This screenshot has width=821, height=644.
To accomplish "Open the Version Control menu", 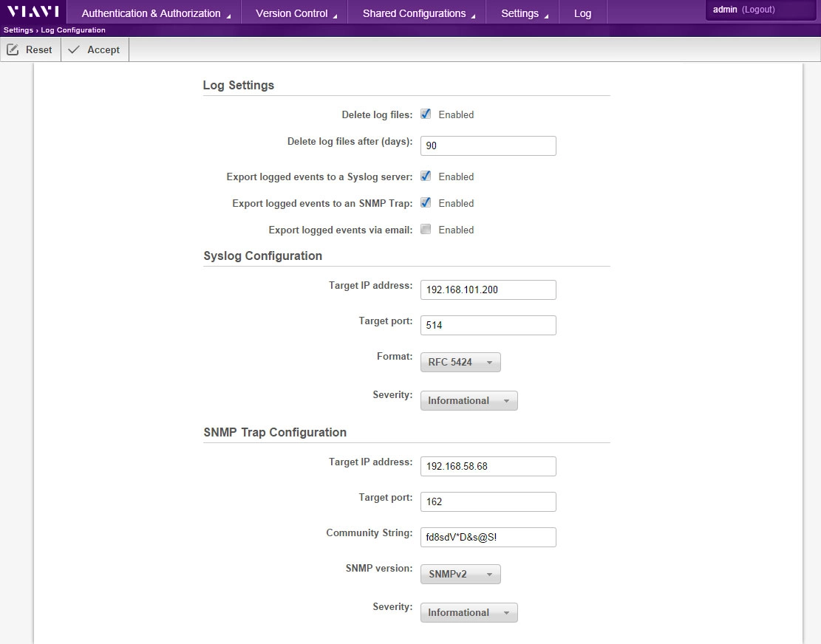I will [x=296, y=13].
